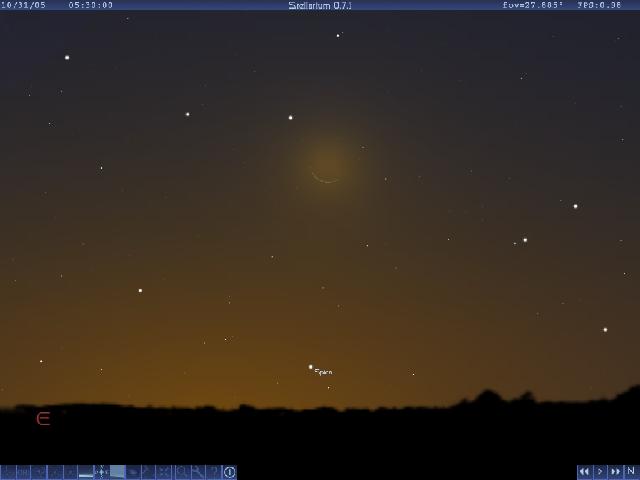The image size is (640, 480).
Task: Open the configuration window
Action: 197,472
